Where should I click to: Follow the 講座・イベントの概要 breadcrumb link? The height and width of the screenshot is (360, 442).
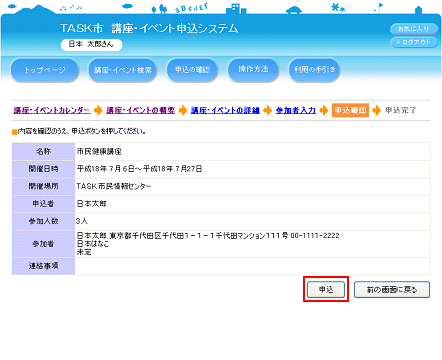coord(140,110)
